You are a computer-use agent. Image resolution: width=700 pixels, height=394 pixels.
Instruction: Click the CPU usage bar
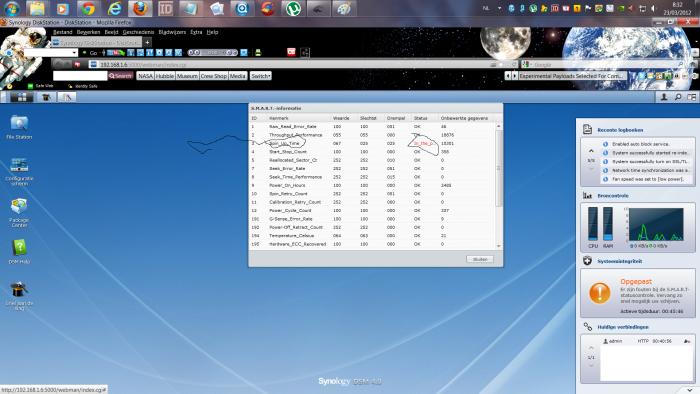(x=593, y=224)
